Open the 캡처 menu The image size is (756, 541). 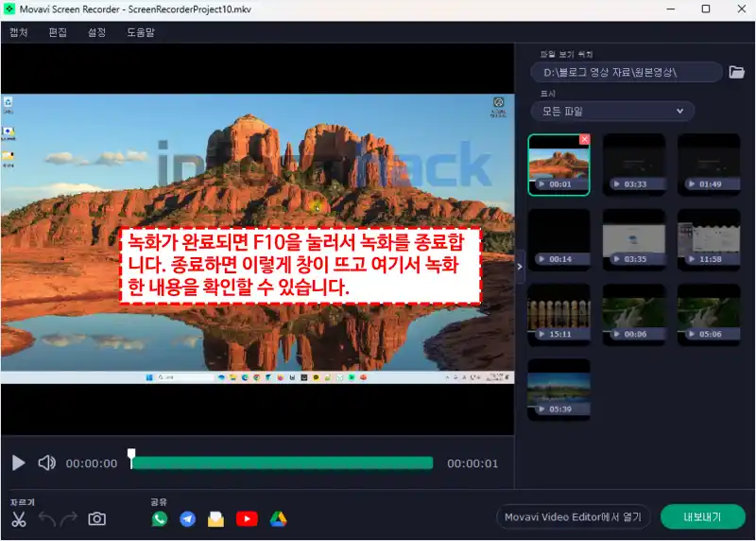point(18,32)
